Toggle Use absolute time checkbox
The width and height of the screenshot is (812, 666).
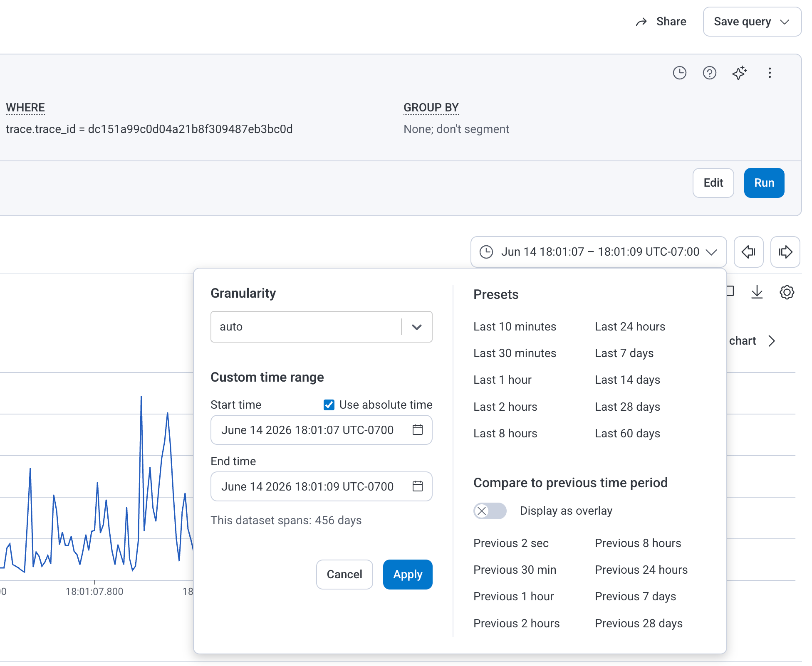point(329,405)
